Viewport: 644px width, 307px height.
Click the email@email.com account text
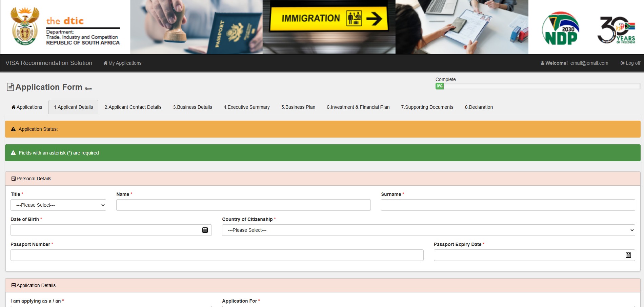589,63
